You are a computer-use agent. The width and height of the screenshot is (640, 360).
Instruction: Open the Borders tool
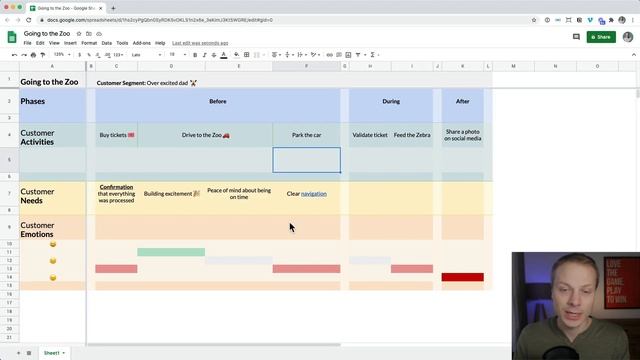[247, 55]
